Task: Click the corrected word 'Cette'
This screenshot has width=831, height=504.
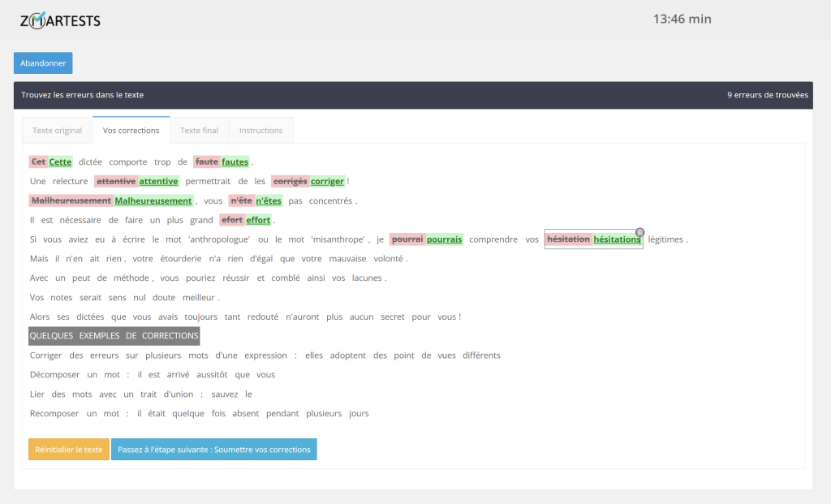Action: point(60,162)
